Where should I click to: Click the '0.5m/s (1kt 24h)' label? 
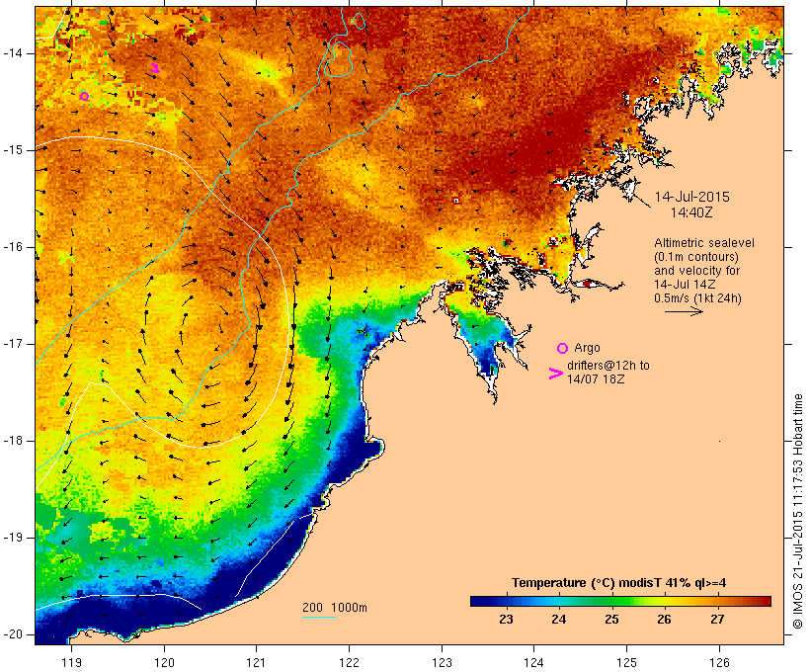[698, 298]
